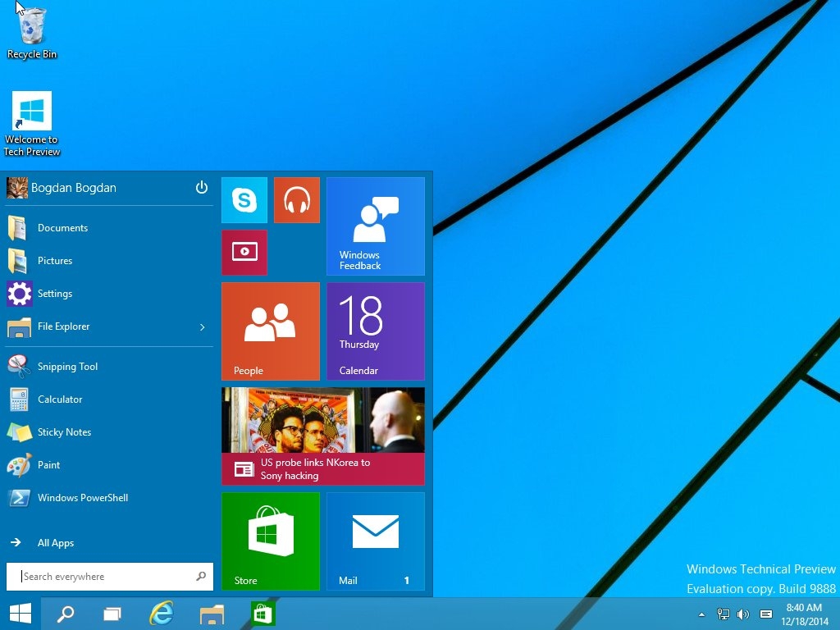Open the Video tile

tap(244, 253)
